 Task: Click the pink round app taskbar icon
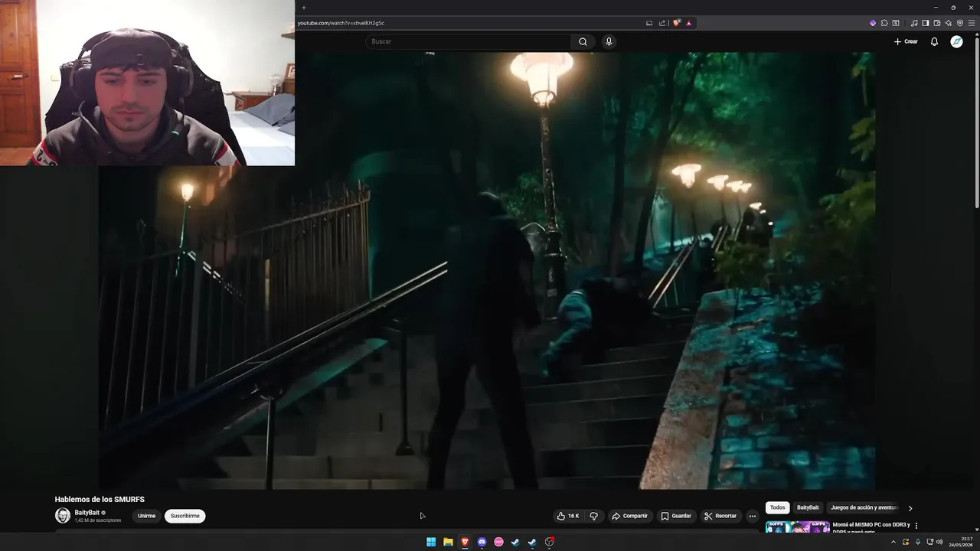click(x=498, y=542)
